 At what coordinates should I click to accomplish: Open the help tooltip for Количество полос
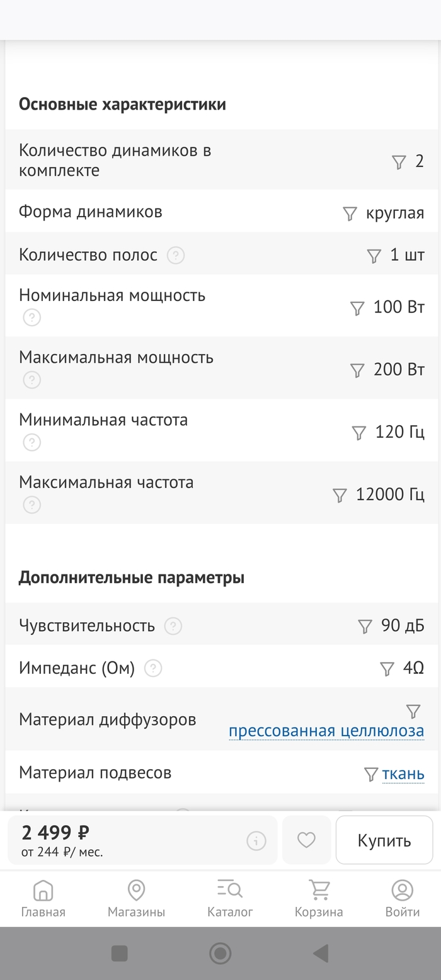click(176, 255)
